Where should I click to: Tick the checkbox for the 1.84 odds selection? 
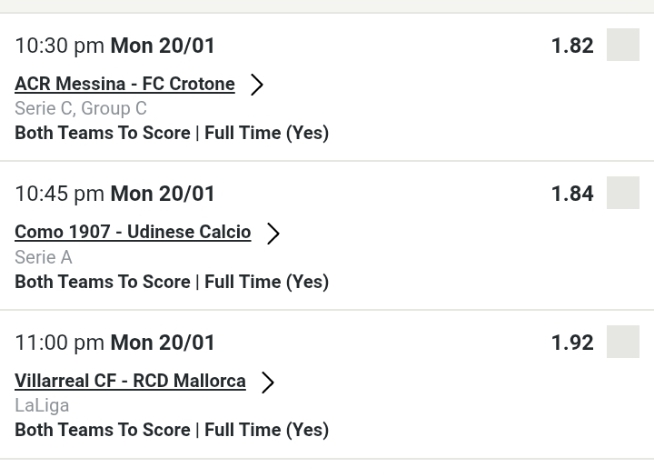[x=623, y=194]
